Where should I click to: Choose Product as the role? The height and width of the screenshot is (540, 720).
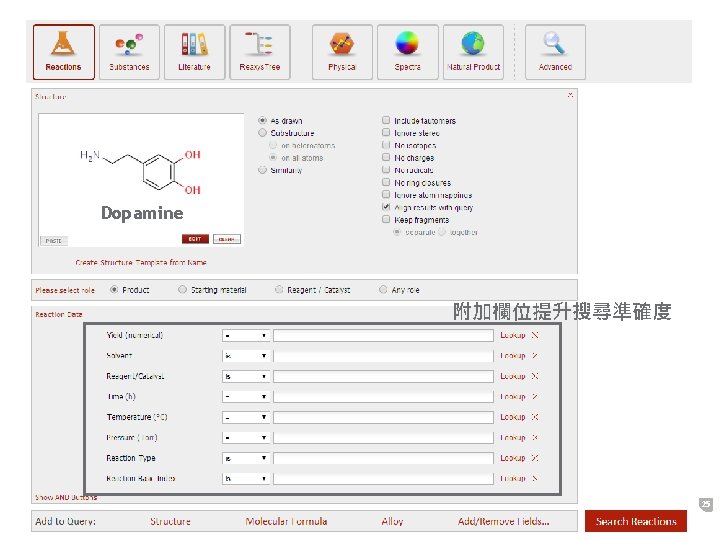point(114,290)
